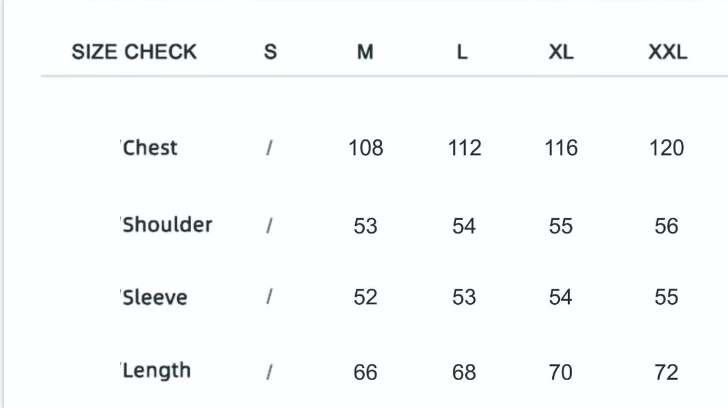Click the SIZE CHECK header label

(134, 52)
